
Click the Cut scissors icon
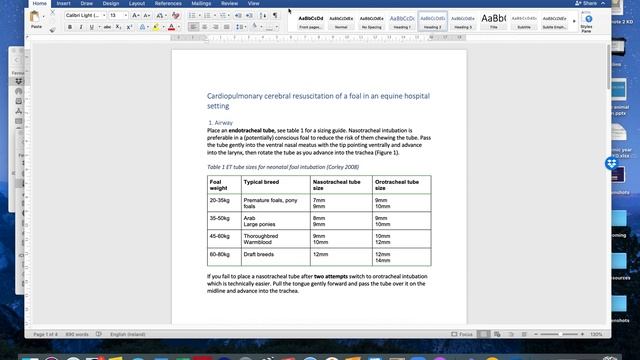pyautogui.click(x=53, y=13)
